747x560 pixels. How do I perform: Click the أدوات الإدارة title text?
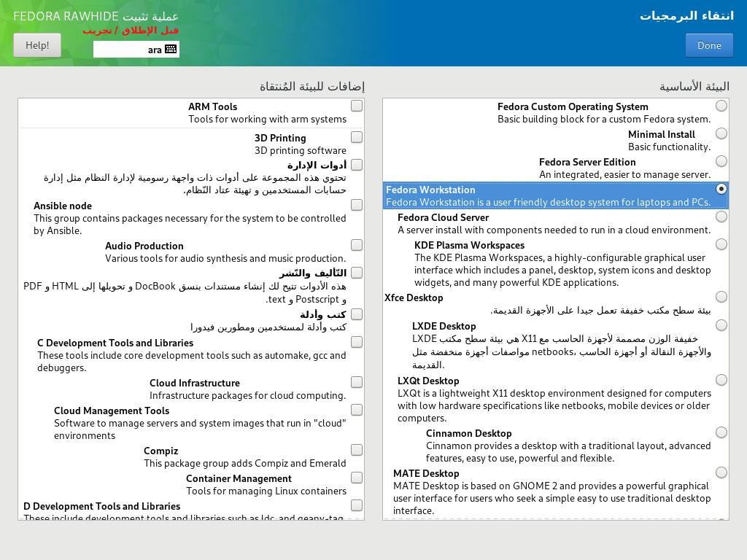[317, 165]
